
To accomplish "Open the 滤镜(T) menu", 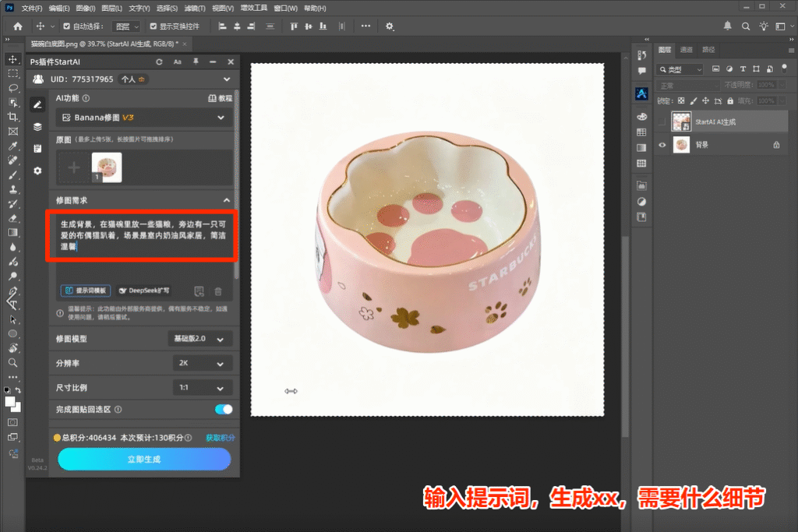I will click(194, 8).
